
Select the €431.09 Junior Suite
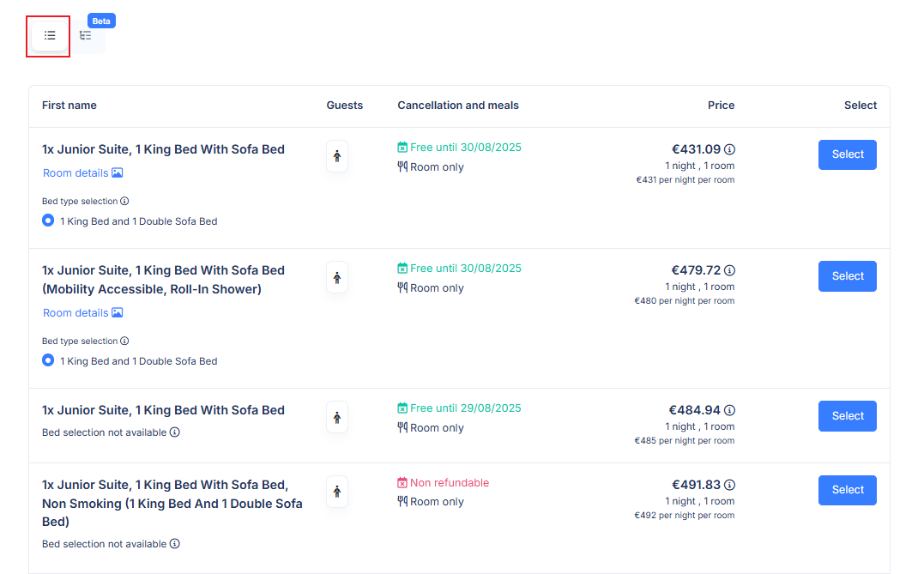pyautogui.click(x=848, y=154)
